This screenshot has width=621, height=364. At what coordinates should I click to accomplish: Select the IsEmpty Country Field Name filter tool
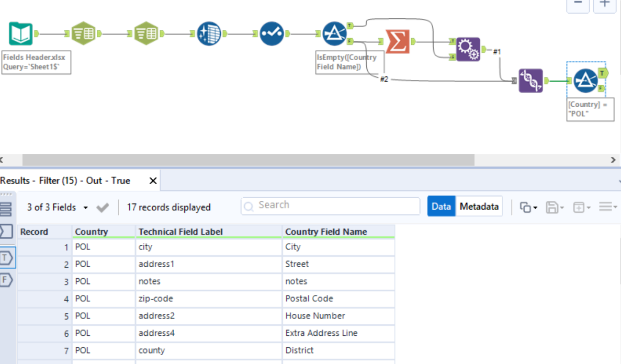pyautogui.click(x=334, y=33)
